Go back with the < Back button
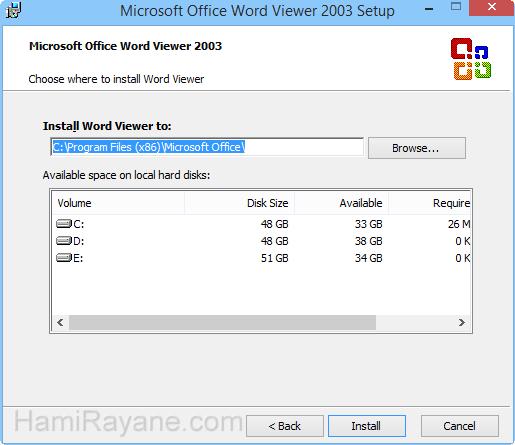The width and height of the screenshot is (515, 445). coord(285,426)
